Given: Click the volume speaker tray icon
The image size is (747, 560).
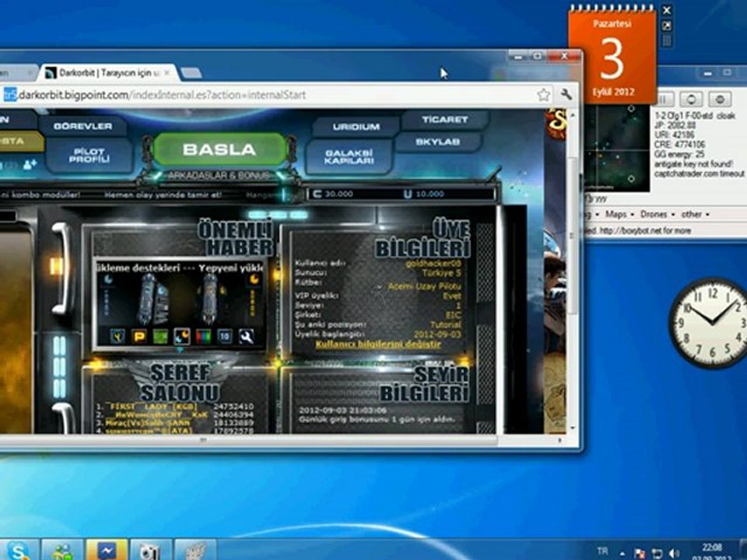Looking at the screenshot, I should [x=674, y=553].
